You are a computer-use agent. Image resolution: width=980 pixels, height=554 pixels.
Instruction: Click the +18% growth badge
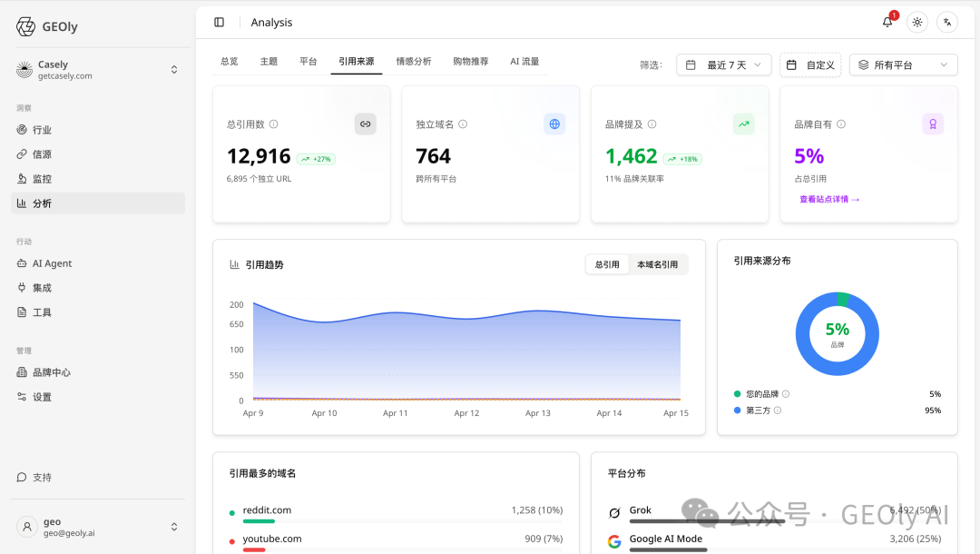[x=682, y=159]
